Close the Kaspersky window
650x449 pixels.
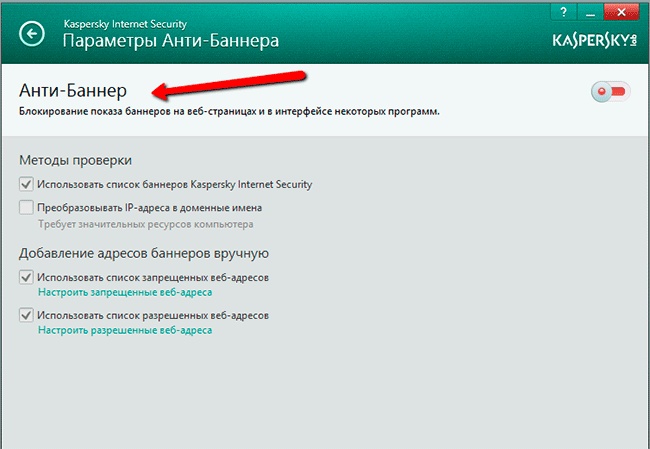tap(621, 12)
